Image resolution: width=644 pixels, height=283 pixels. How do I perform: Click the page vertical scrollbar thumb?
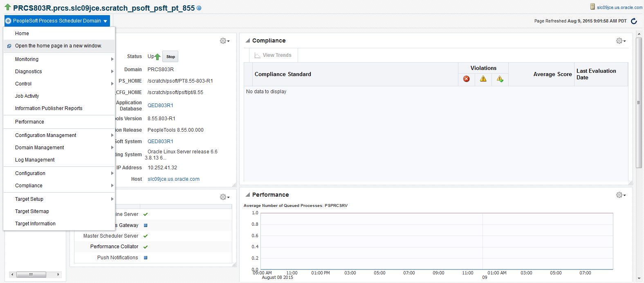(639, 102)
